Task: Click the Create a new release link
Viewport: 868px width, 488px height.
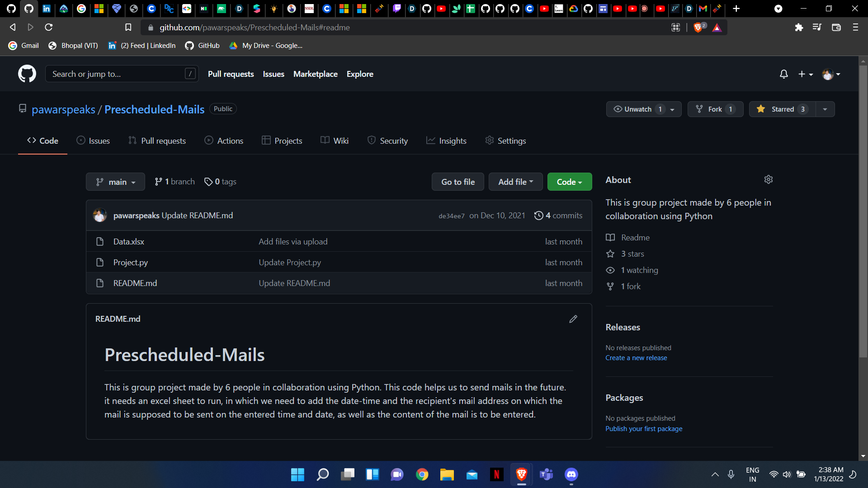Action: coord(636,357)
